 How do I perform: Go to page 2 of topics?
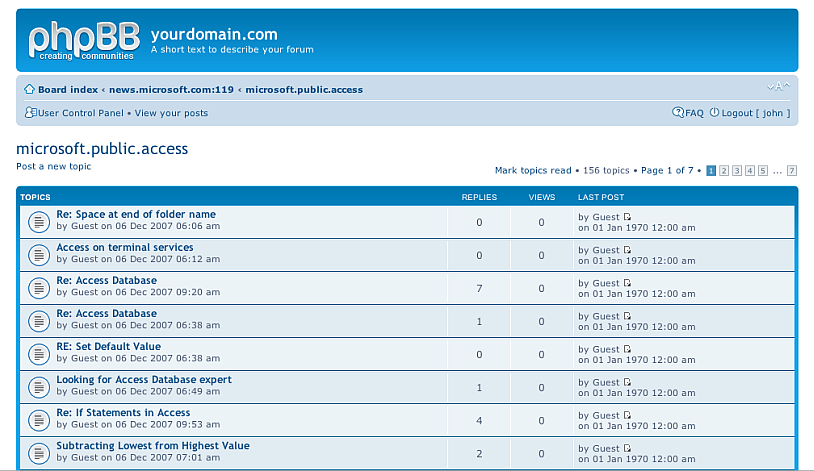725,171
